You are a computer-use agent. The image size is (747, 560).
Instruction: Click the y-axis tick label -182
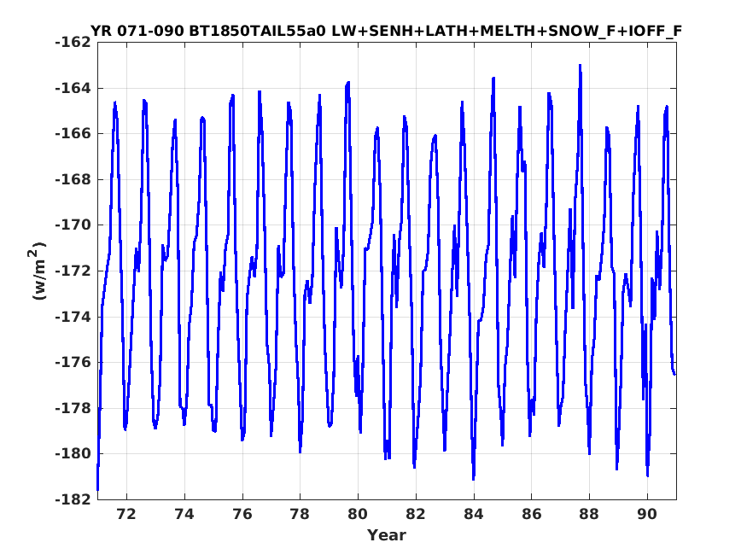pyautogui.click(x=73, y=499)
